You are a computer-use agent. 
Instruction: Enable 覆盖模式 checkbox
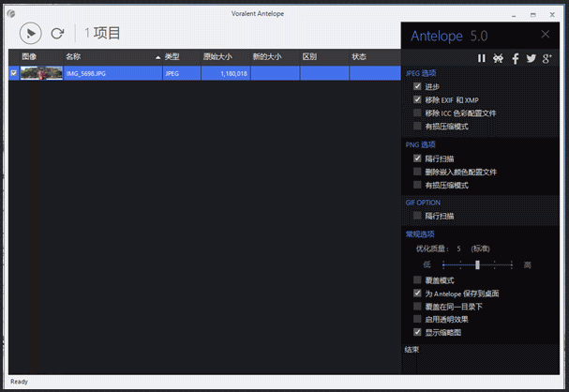coord(417,279)
